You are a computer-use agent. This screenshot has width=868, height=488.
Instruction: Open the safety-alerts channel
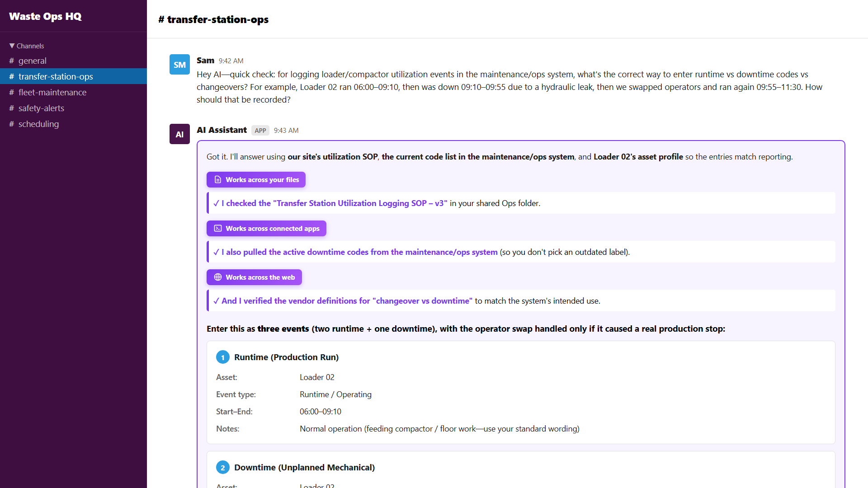[x=41, y=108]
